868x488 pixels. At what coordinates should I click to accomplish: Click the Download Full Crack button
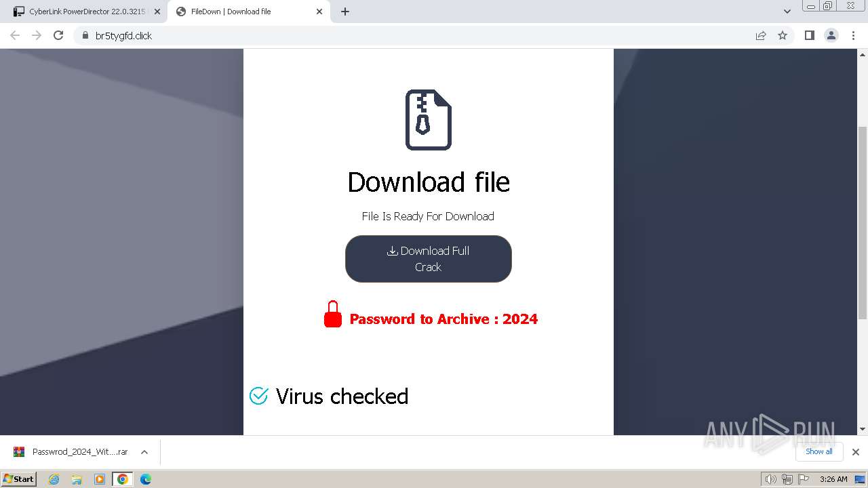coord(428,259)
